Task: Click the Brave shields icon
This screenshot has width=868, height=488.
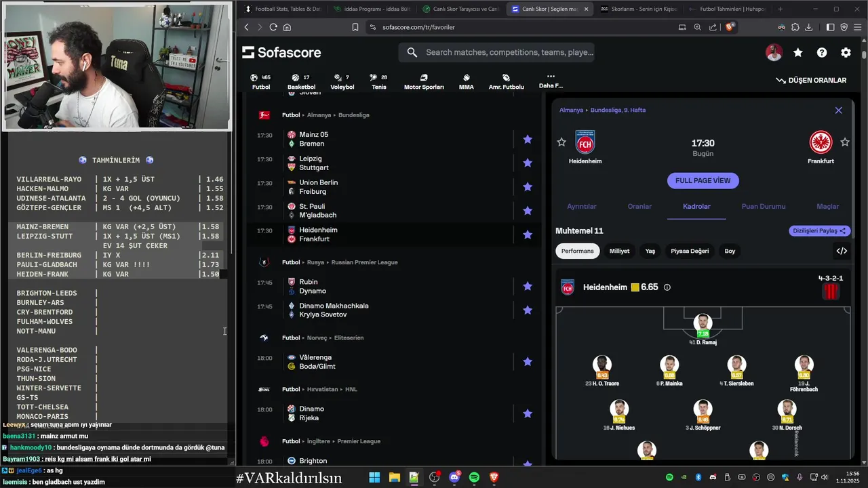Action: pos(730,27)
